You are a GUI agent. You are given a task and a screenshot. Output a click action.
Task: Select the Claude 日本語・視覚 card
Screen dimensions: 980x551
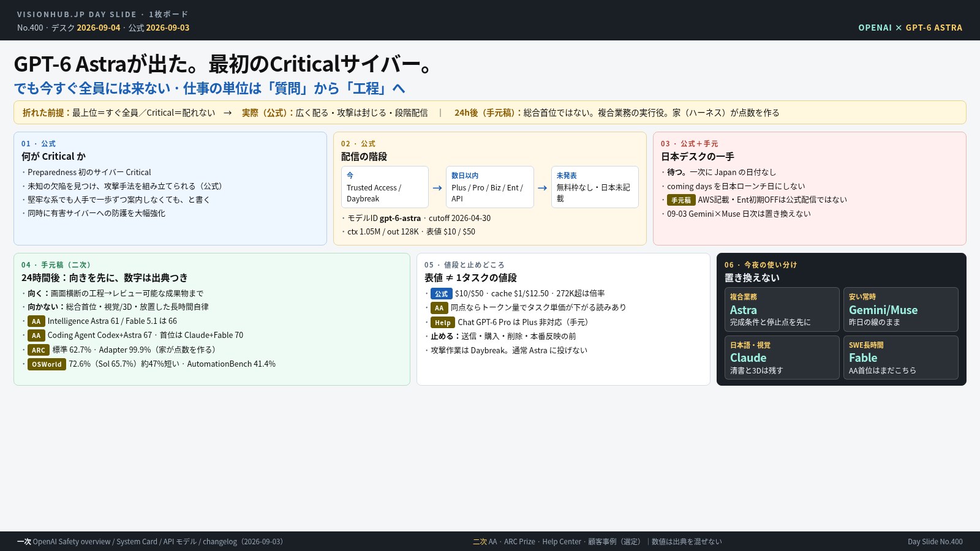click(x=782, y=358)
